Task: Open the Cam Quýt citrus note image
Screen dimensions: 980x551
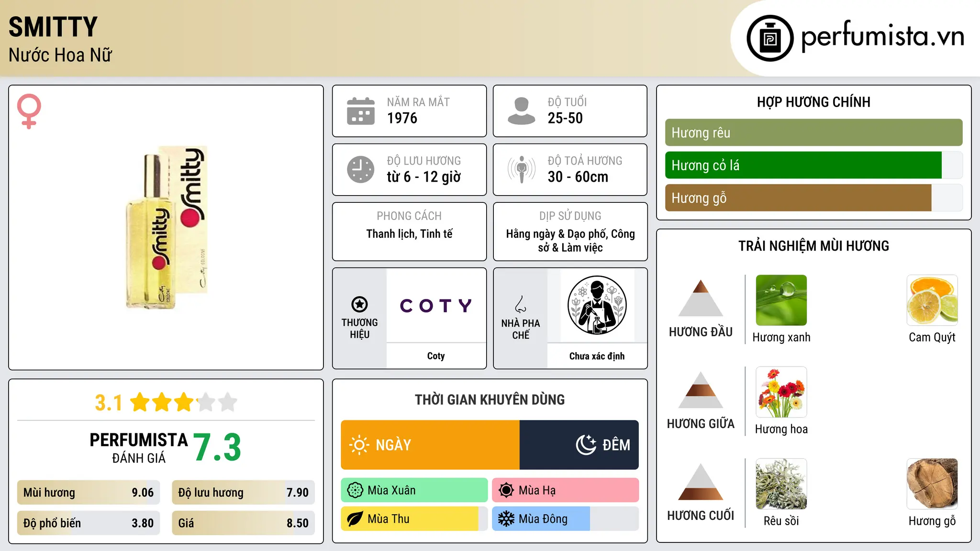Action: [x=932, y=300]
